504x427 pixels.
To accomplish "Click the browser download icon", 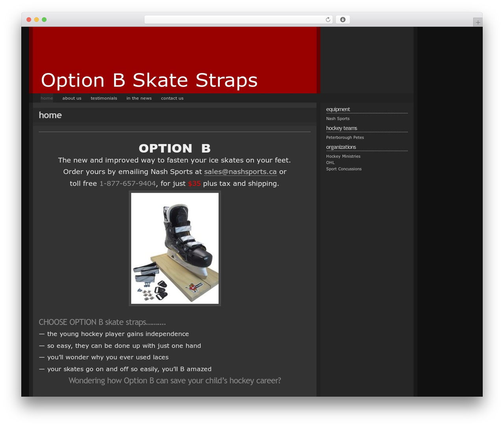I will click(x=343, y=20).
